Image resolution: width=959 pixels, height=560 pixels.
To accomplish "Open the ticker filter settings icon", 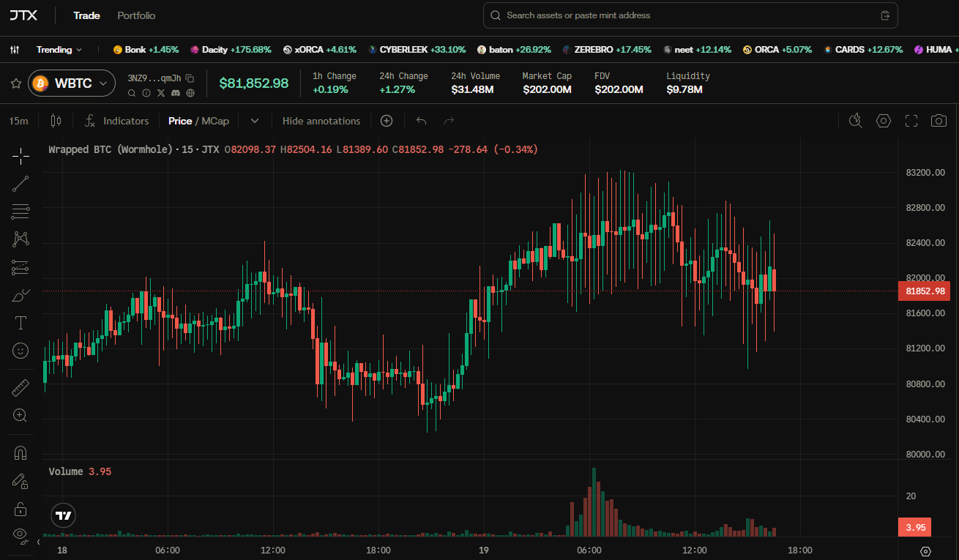I will click(15, 50).
